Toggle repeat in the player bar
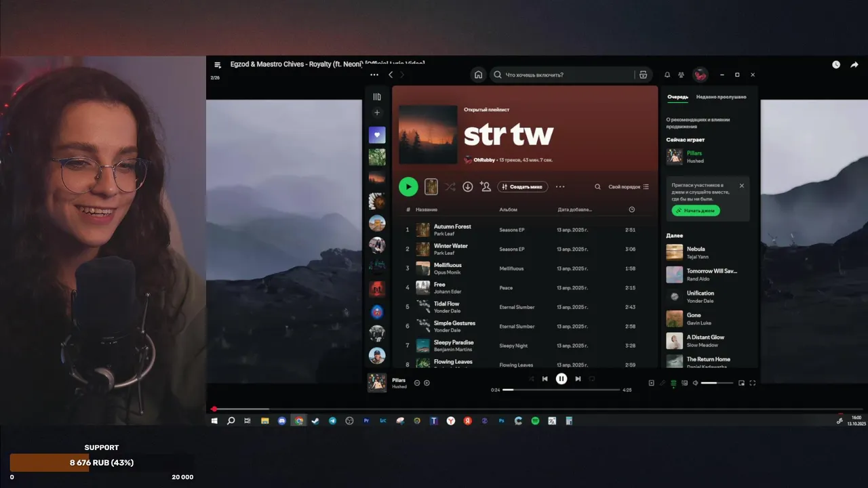Viewport: 868px width, 488px height. click(592, 379)
